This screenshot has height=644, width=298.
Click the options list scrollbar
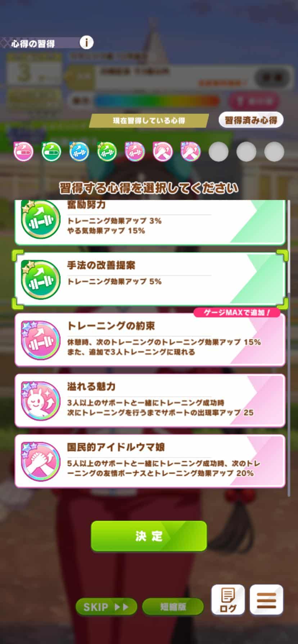pyautogui.click(x=289, y=349)
